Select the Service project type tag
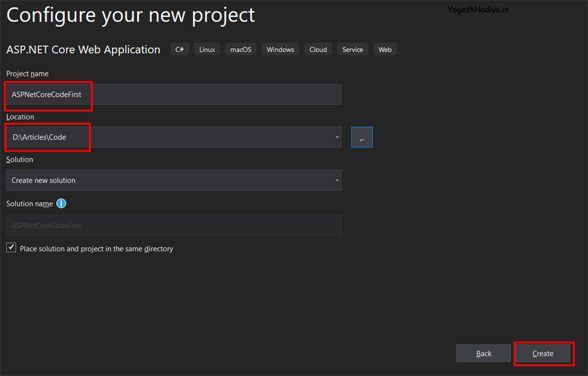588x376 pixels. 353,49
